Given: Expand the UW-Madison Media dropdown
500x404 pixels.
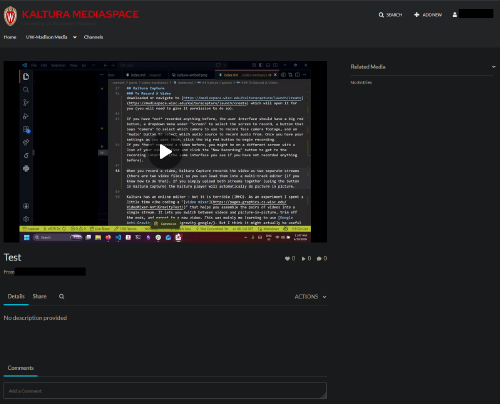Looking at the screenshot, I should pos(51,37).
